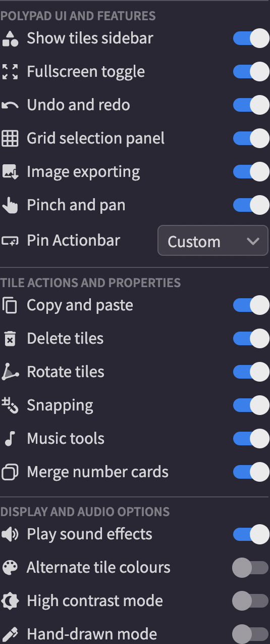
Task: Turn off Play sound effects switch
Action: [x=251, y=534]
